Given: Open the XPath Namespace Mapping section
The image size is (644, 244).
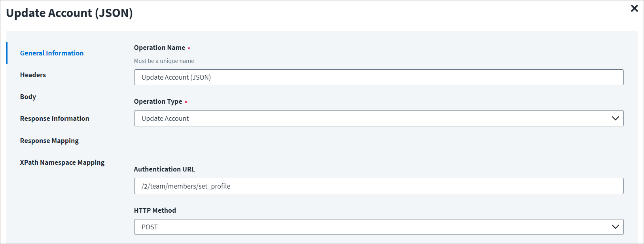Looking at the screenshot, I should (x=62, y=162).
